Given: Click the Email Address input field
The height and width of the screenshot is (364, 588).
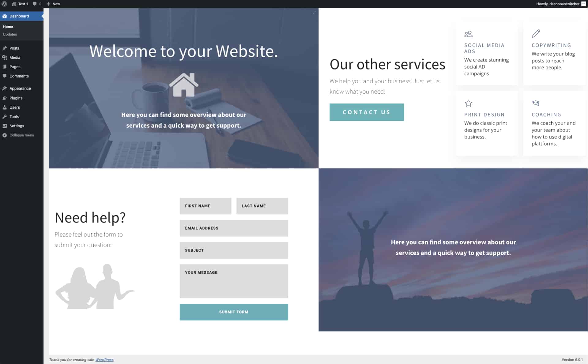Looking at the screenshot, I should [x=234, y=228].
